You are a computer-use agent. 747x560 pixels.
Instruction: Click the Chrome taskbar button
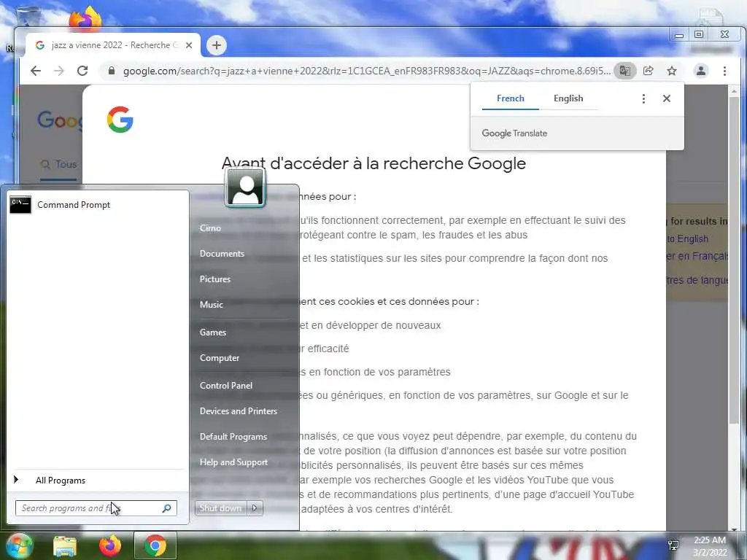pos(155,545)
